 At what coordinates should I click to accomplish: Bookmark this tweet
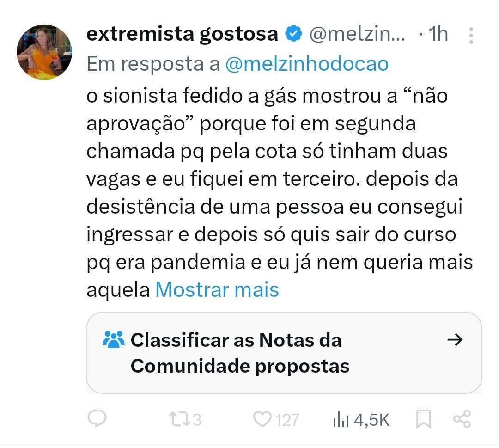[x=424, y=419]
